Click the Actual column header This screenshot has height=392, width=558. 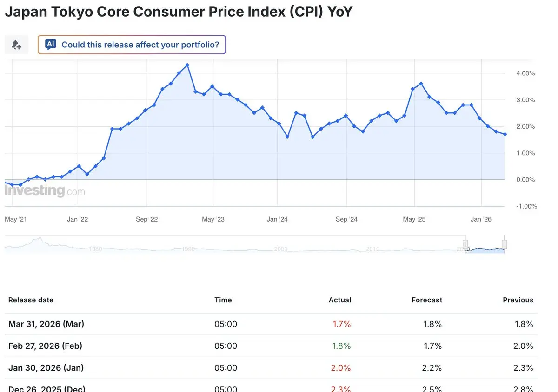pyautogui.click(x=340, y=300)
